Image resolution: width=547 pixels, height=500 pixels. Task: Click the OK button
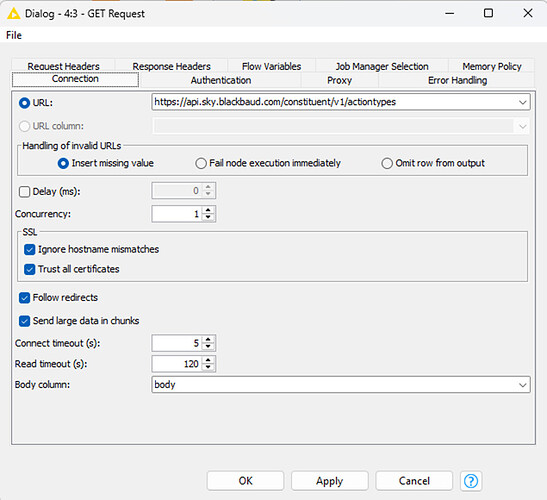[245, 481]
